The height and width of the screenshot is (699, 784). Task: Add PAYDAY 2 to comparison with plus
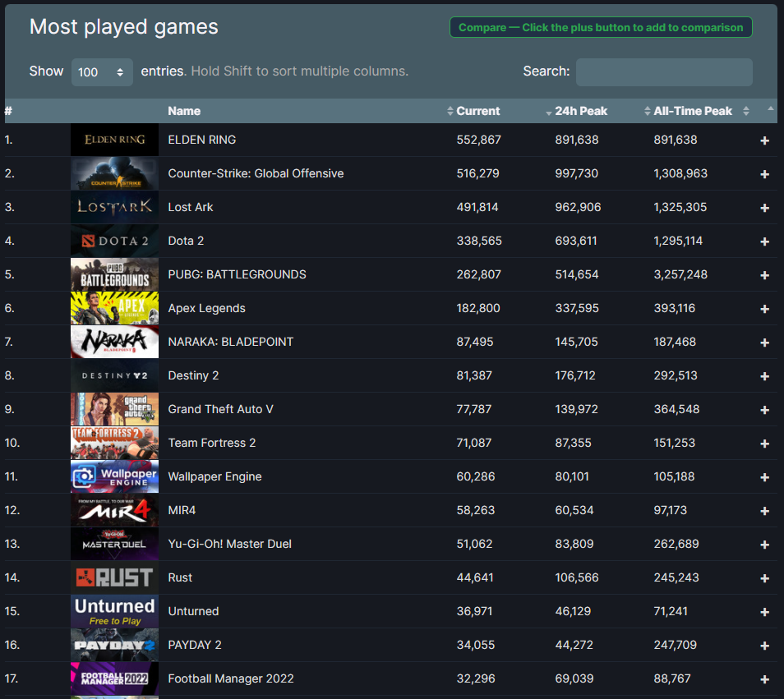[764, 646]
